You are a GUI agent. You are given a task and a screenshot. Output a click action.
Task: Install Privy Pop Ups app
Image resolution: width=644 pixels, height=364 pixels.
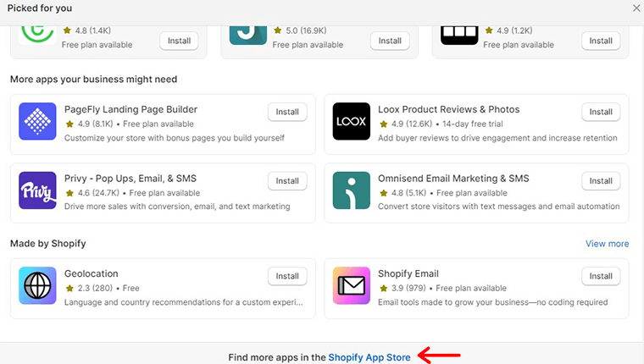click(x=287, y=181)
